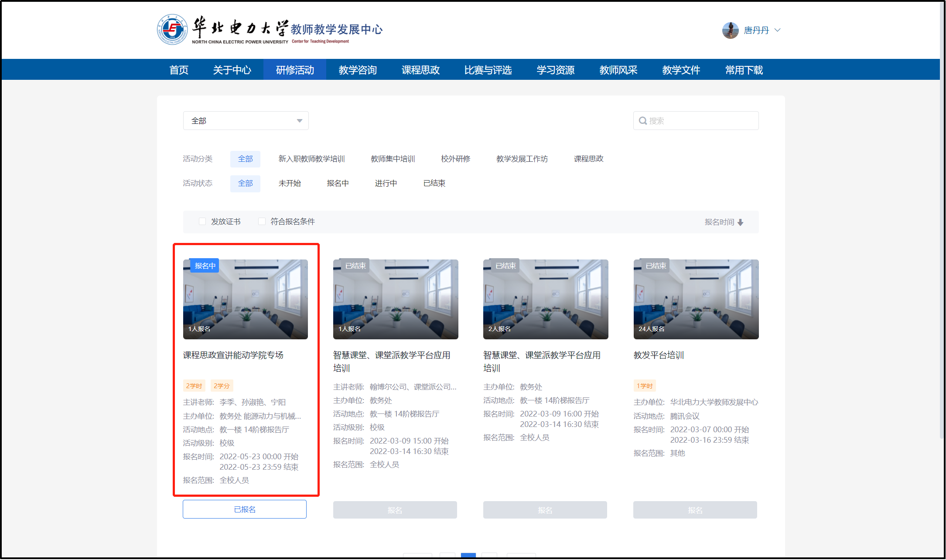The image size is (946, 560).
Task: Click the 1学时 tag on 教发平台培训 card
Action: point(644,386)
